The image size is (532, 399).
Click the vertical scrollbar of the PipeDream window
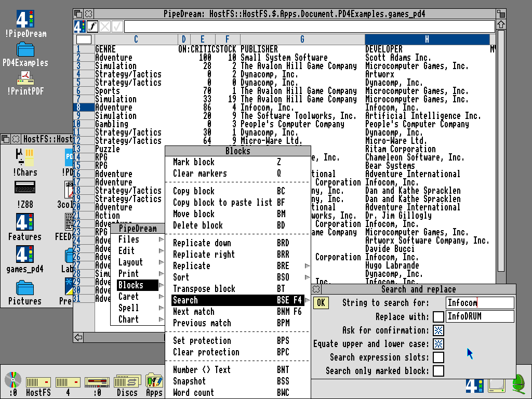click(501, 151)
